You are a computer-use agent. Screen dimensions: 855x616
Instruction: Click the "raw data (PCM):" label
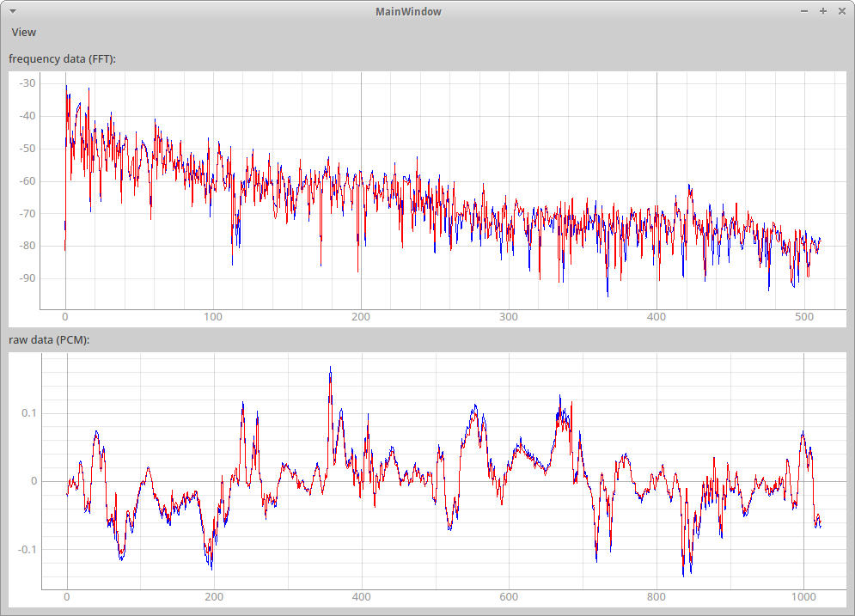point(49,340)
